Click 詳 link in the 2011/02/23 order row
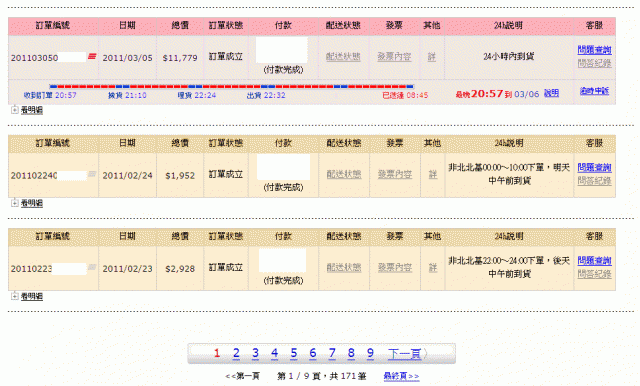 click(433, 268)
